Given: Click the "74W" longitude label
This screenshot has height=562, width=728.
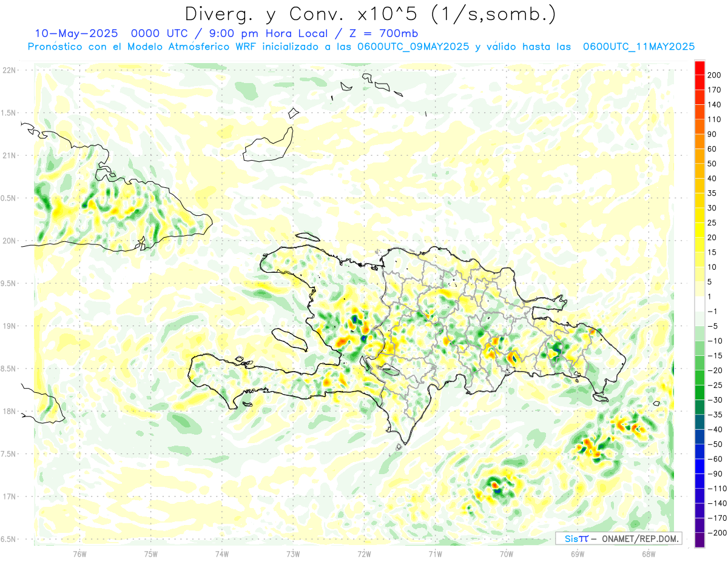Looking at the screenshot, I should point(222,554).
